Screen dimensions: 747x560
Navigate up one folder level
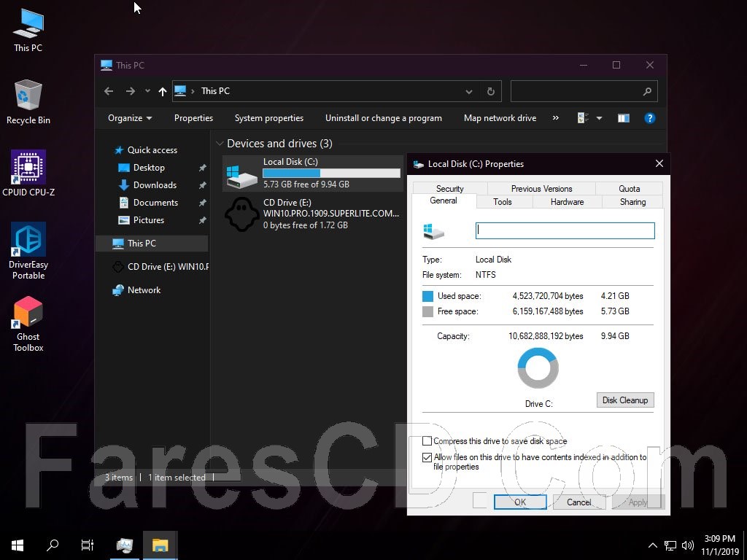tap(163, 91)
